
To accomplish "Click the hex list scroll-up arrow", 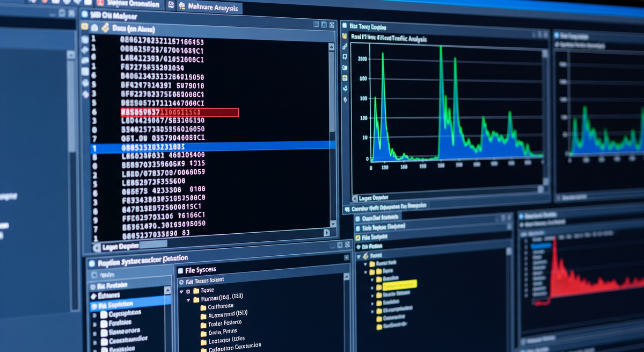I will click(x=332, y=47).
